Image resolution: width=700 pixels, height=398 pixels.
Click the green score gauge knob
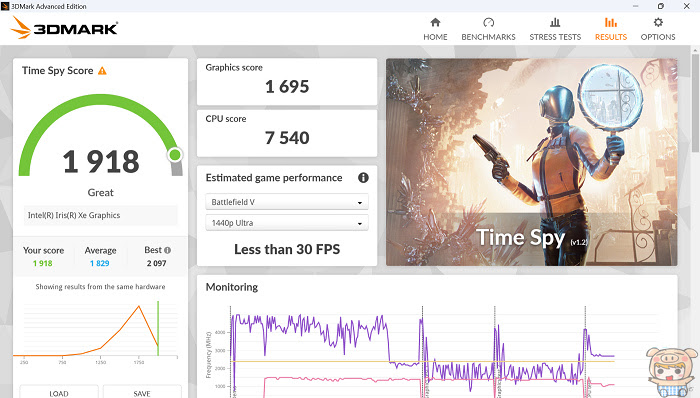[x=175, y=155]
